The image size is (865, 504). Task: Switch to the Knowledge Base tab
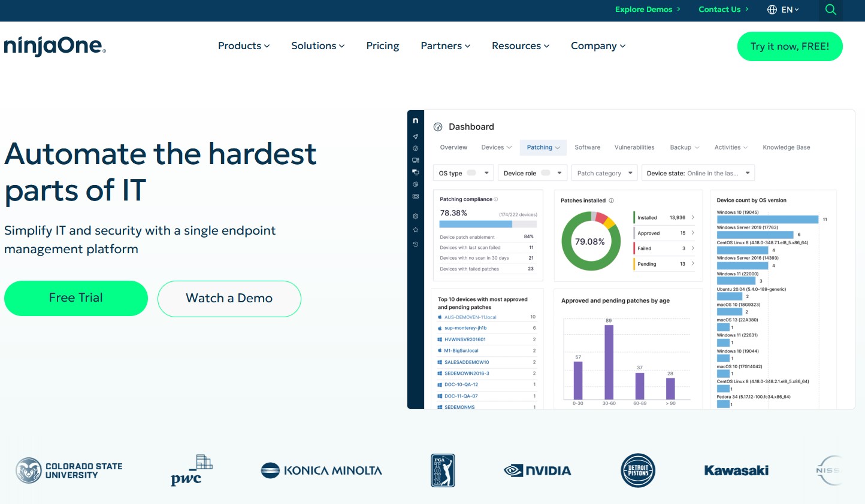pos(786,147)
